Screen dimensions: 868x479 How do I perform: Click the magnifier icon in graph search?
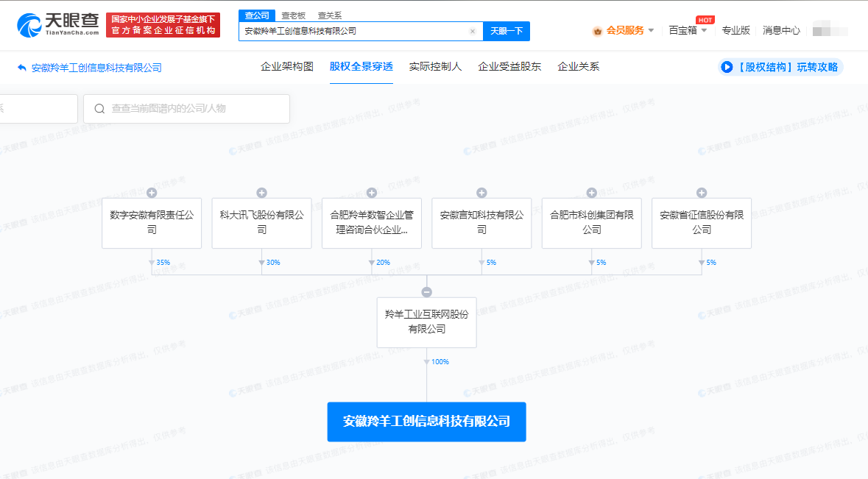click(99, 108)
